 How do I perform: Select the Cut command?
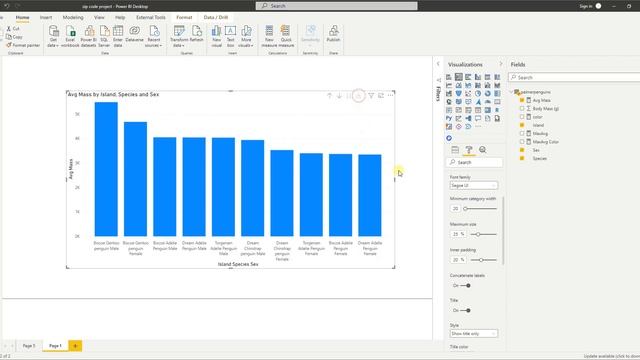coord(13,29)
